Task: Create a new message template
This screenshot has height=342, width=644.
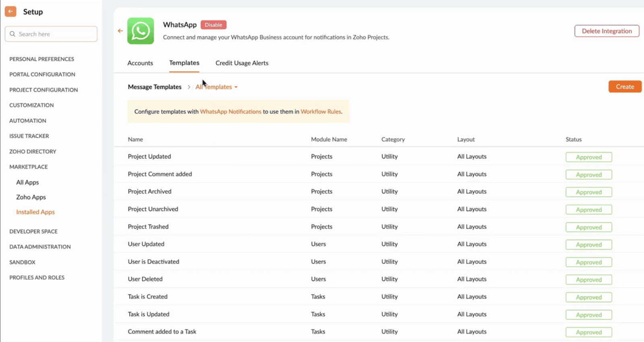Action: point(625,87)
